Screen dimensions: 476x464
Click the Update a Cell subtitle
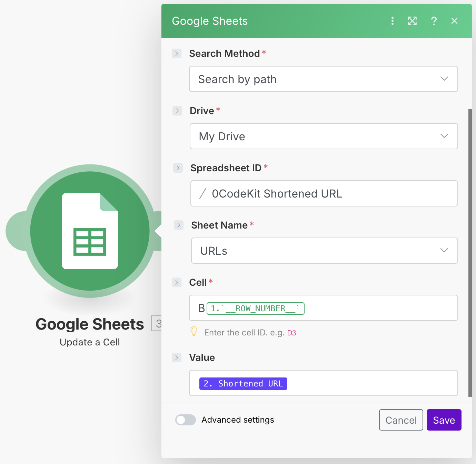coord(90,342)
